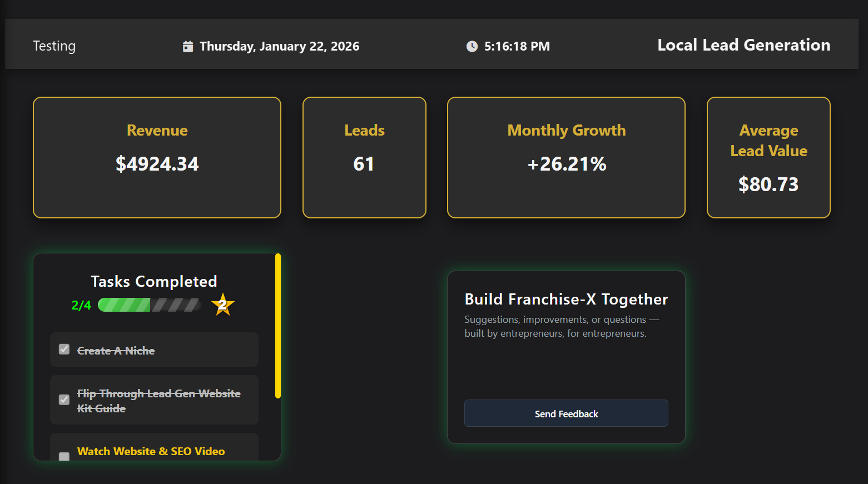Select the Leads stat card
Viewport: 868px width, 484px height.
[x=364, y=157]
